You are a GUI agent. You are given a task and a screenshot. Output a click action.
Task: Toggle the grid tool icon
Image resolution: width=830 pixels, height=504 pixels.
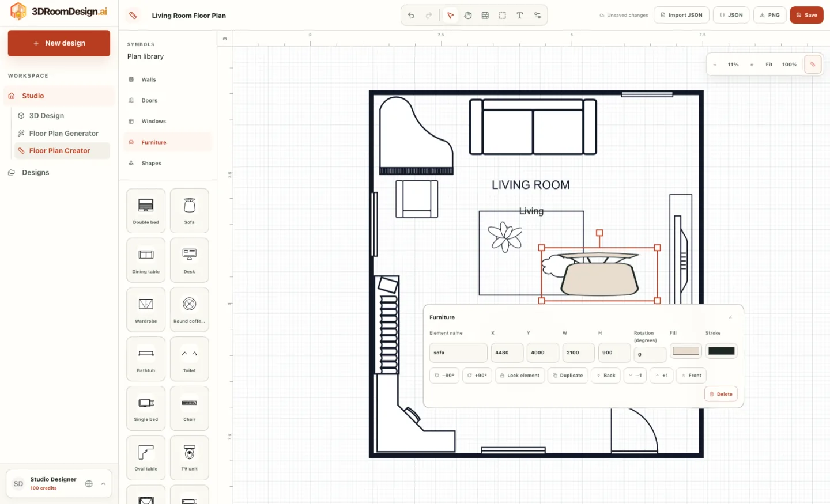point(485,16)
